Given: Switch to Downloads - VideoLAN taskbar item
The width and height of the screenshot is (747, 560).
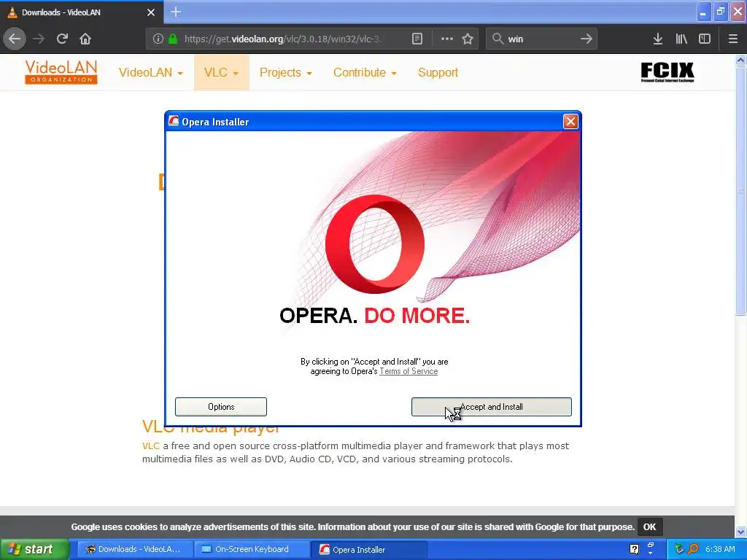Looking at the screenshot, I should pos(135,549).
